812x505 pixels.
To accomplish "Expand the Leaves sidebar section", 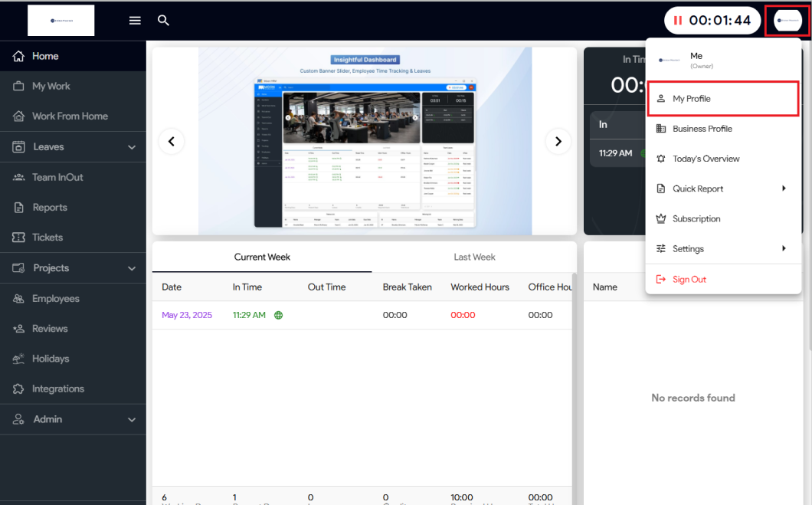I will [x=131, y=147].
